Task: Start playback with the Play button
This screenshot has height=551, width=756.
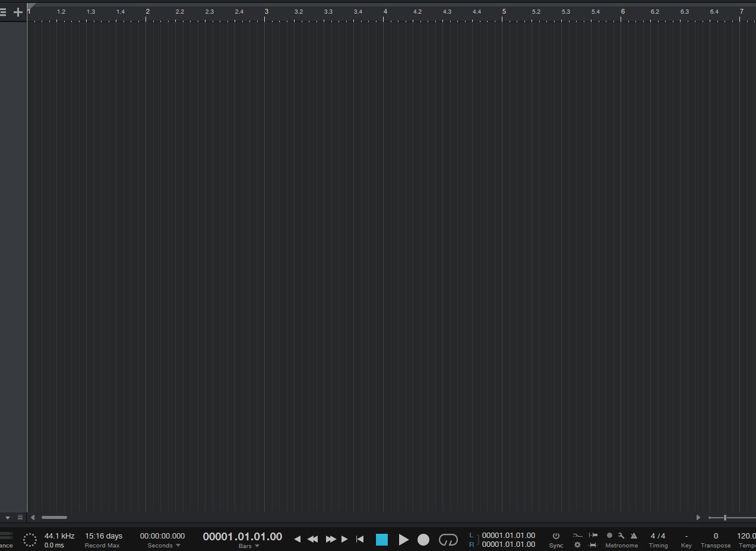Action: [x=404, y=540]
